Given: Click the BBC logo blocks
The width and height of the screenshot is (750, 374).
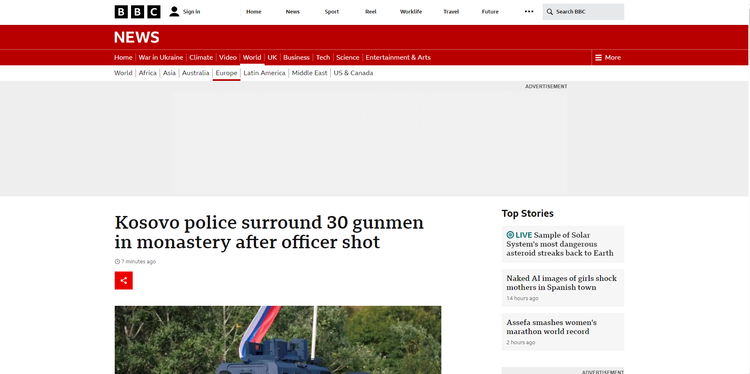Looking at the screenshot, I should tap(137, 11).
